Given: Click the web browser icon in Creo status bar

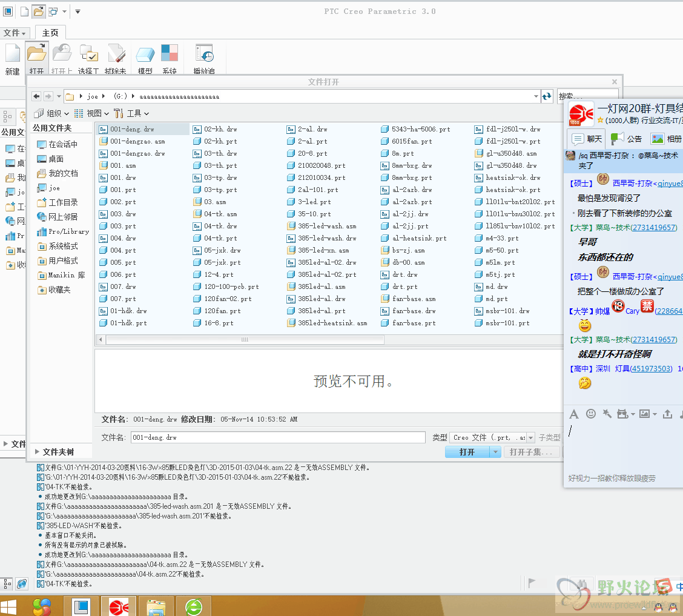Looking at the screenshot, I should coord(22,584).
